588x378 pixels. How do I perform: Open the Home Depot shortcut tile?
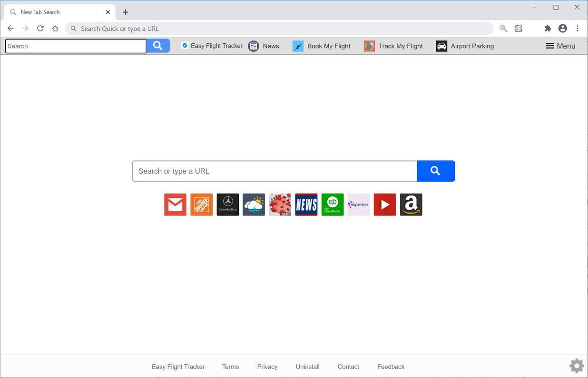(x=201, y=204)
